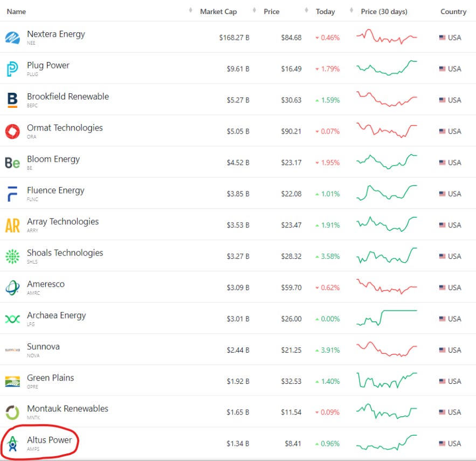Click the $90.21 price value
Screen dimensions: 476x461
(x=291, y=132)
